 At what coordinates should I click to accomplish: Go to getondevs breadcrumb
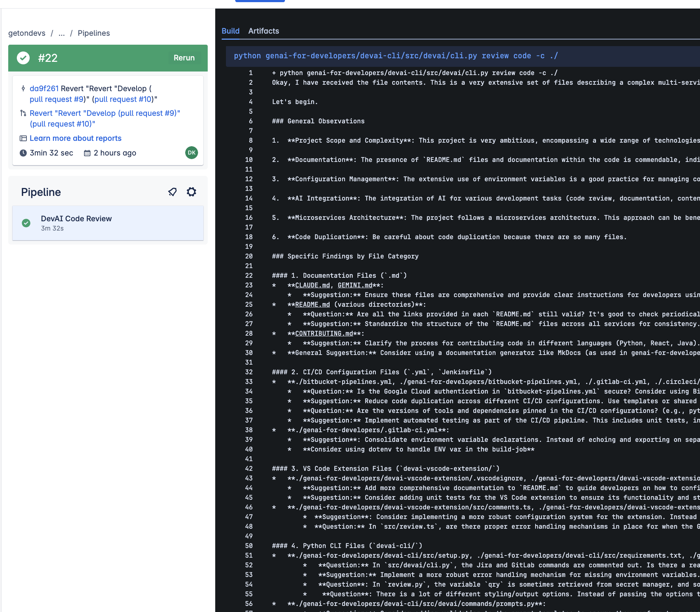point(27,33)
